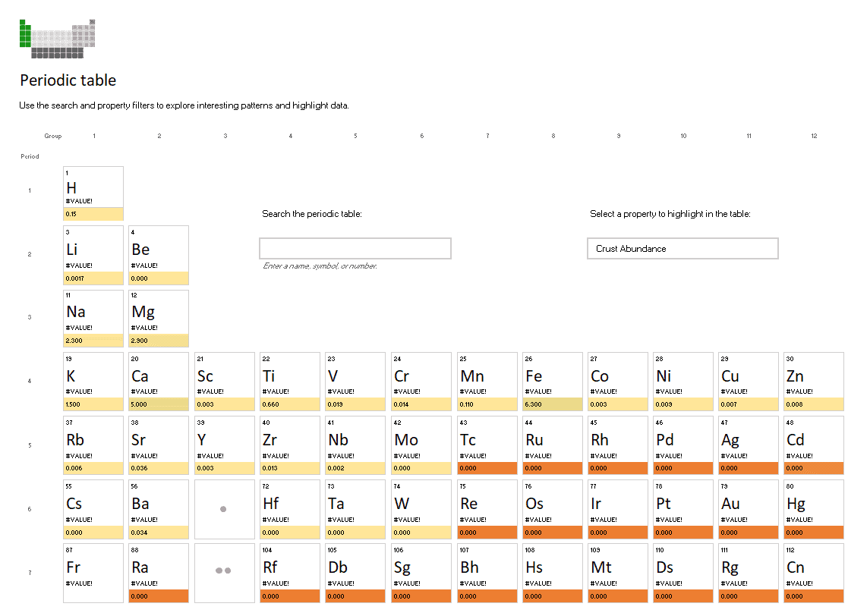This screenshot has width=848, height=616.
Task: Click the periodic table search box
Action: (x=355, y=249)
